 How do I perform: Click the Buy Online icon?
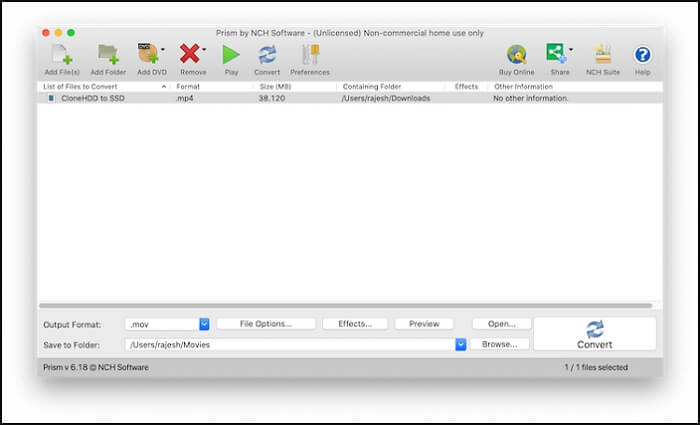516,55
